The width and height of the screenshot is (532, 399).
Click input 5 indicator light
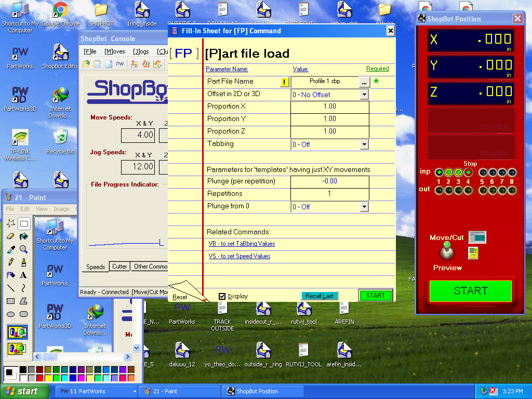[483, 172]
